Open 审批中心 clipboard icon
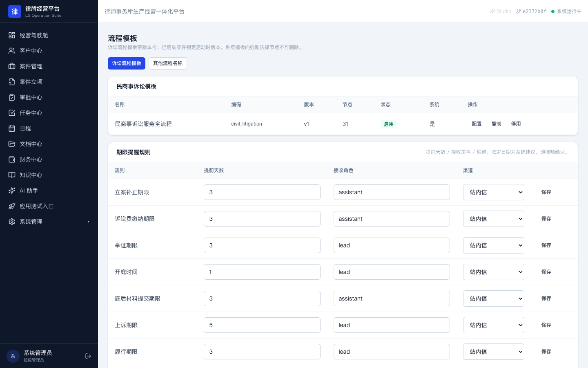Image resolution: width=588 pixels, height=368 pixels. 12,97
